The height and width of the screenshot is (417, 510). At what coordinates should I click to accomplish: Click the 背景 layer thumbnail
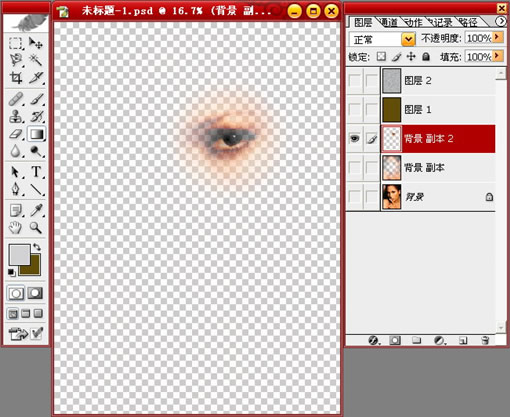pos(391,197)
